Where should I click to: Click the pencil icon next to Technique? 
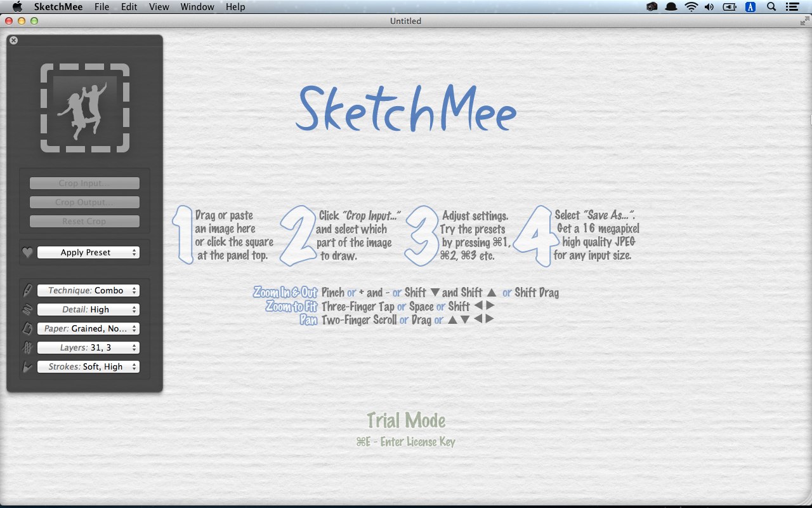pos(27,290)
